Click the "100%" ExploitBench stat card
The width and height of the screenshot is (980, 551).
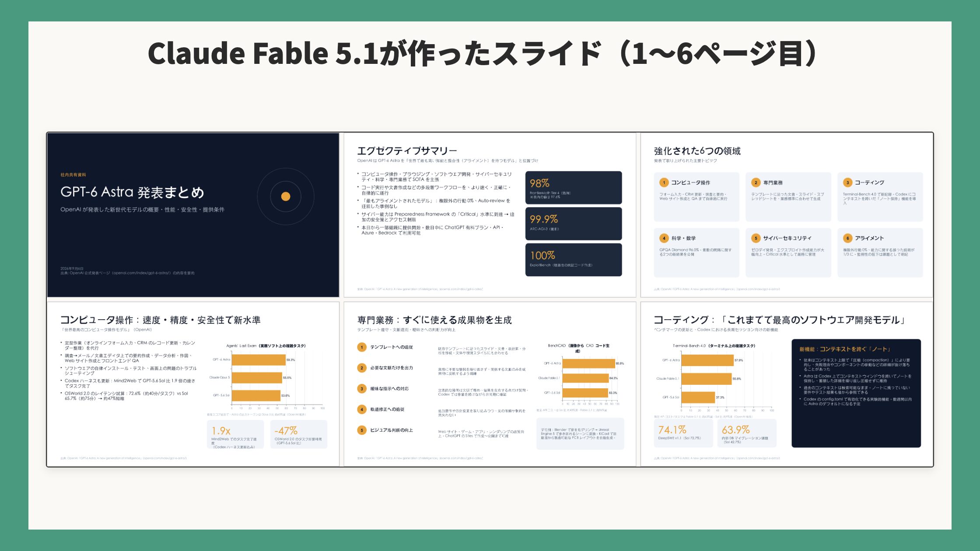(574, 260)
